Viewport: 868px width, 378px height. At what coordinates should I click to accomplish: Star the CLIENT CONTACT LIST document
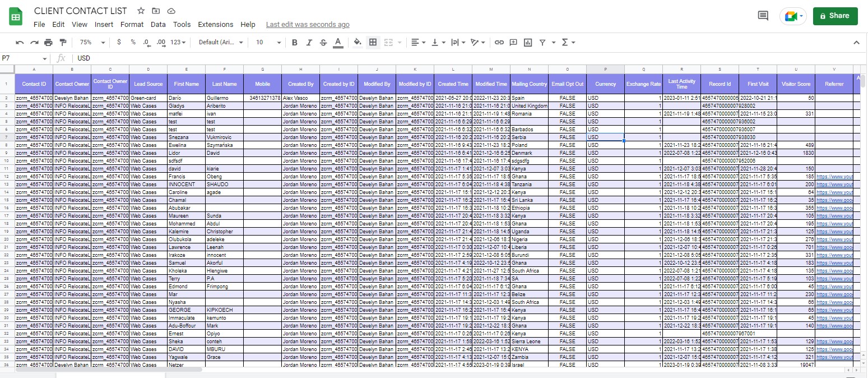point(141,11)
